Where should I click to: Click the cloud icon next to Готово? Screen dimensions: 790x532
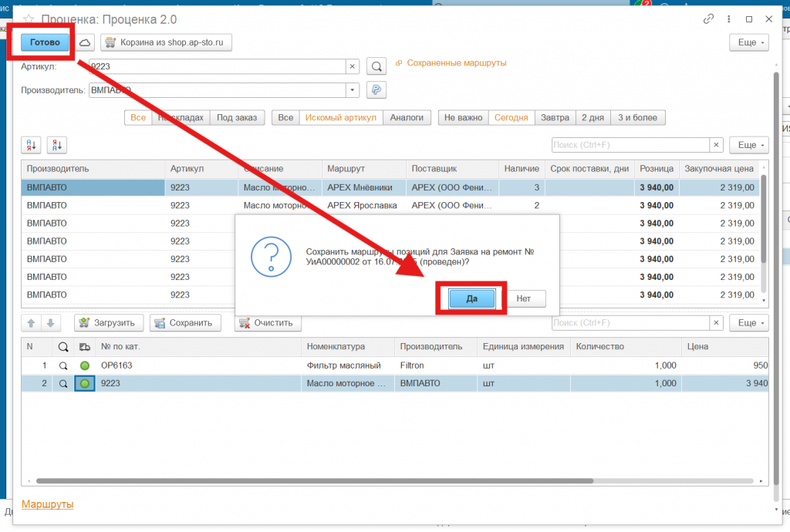(85, 42)
